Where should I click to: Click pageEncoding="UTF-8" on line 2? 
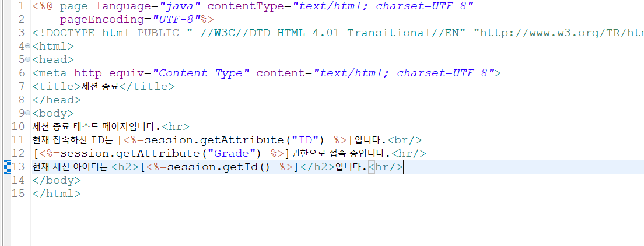click(x=130, y=20)
